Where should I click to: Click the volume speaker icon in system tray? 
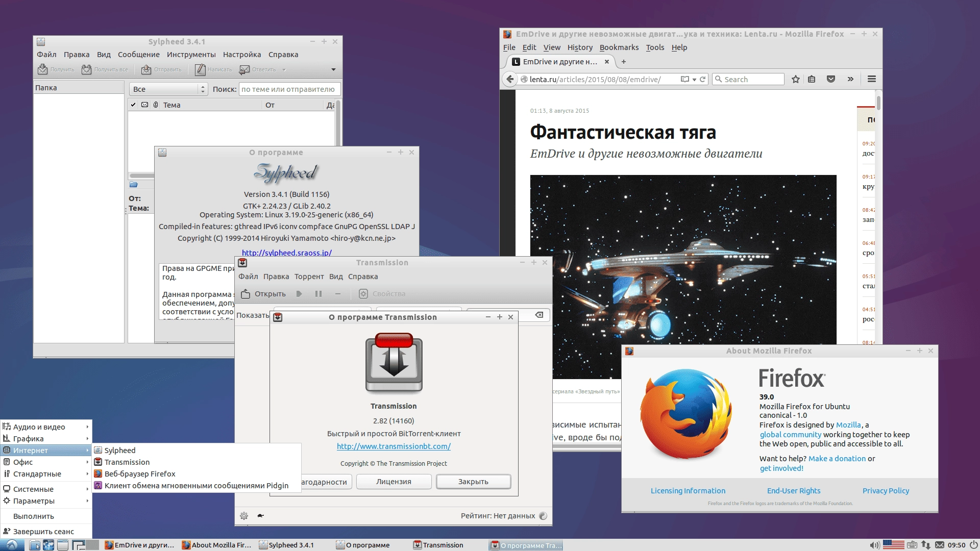[x=874, y=545]
